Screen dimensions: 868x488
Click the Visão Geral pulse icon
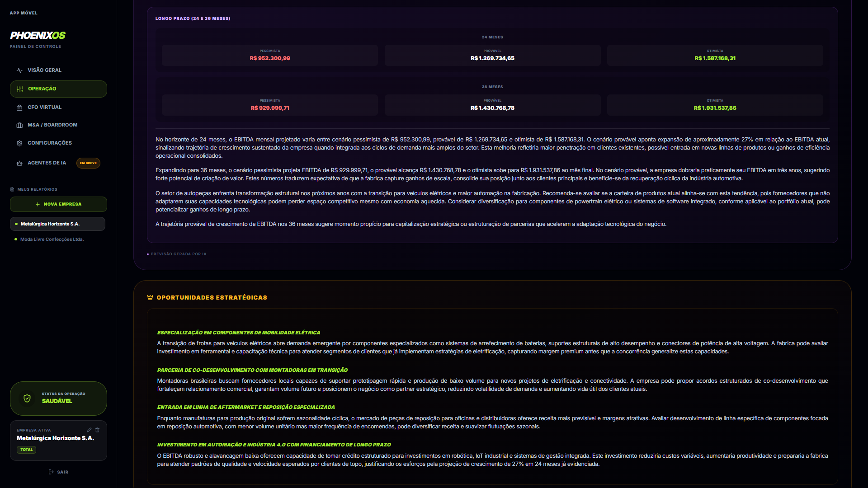tap(19, 70)
